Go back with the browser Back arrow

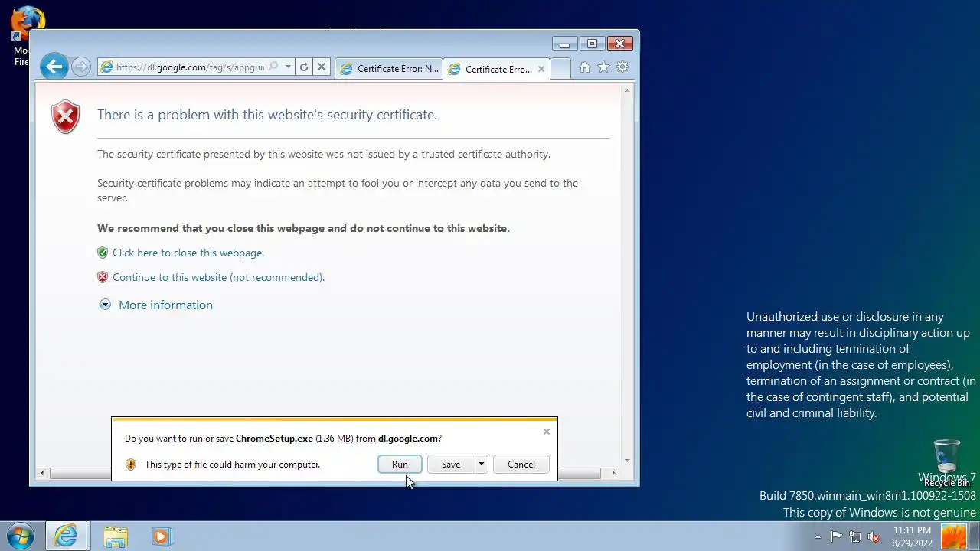[x=54, y=67]
